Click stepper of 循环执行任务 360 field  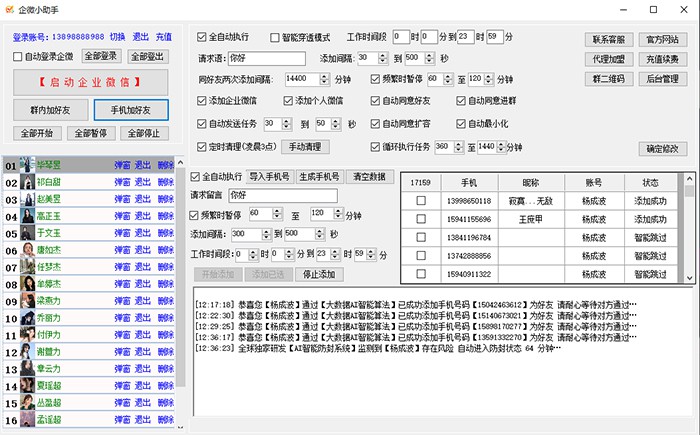[458, 147]
